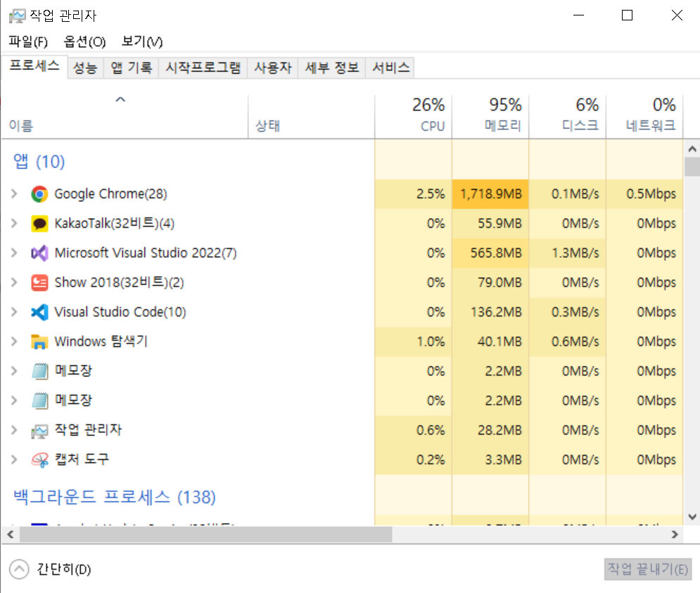Click the Microsoft Visual Studio 2022 icon
Image resolution: width=700 pixels, height=593 pixels.
click(x=39, y=253)
